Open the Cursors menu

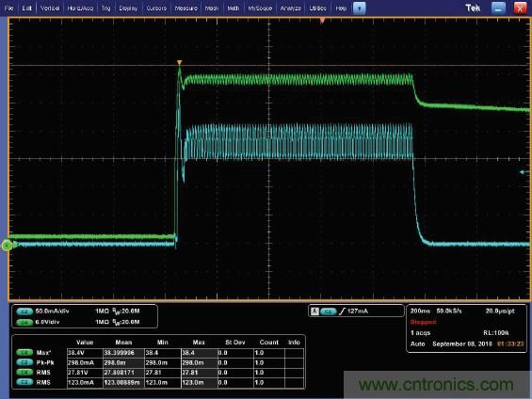click(156, 8)
